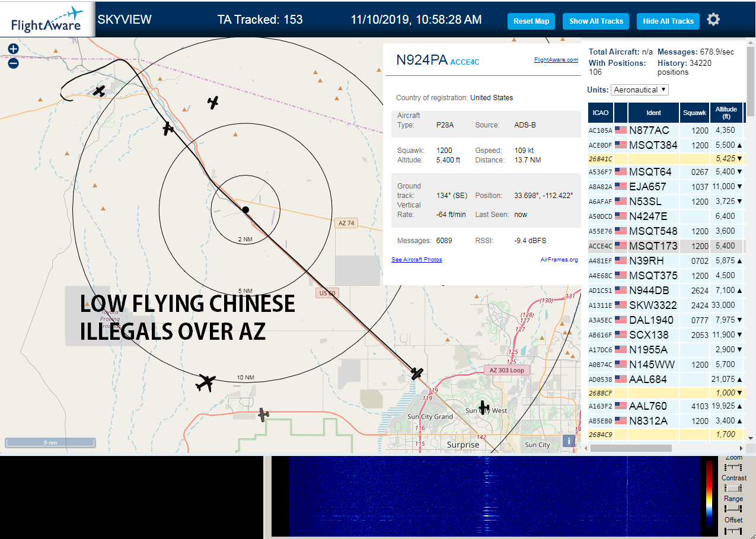Screen dimensions: 756x539
Task: Open the See Aircraft Photos link
Action: 416,260
